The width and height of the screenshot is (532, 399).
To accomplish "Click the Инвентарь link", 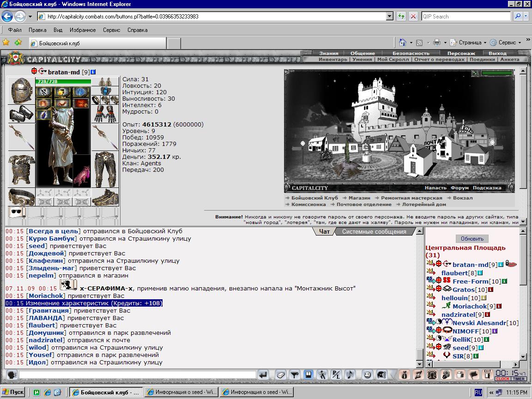I will coord(333,60).
